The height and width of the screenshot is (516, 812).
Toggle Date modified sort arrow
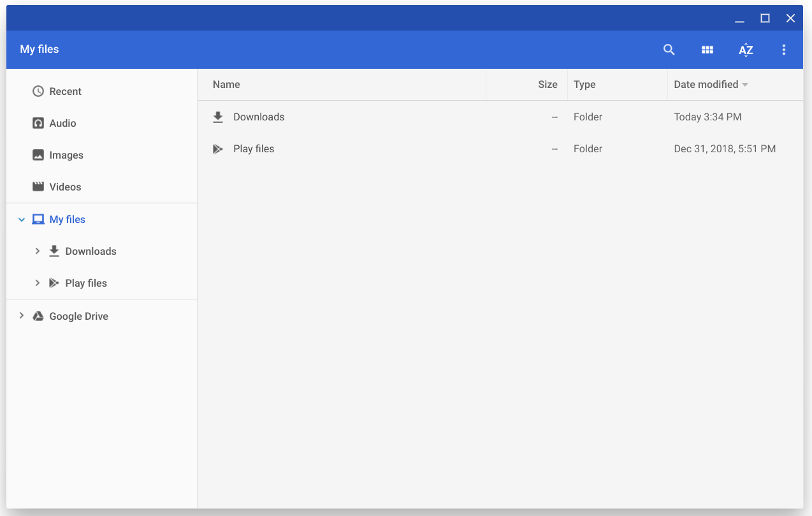click(745, 85)
